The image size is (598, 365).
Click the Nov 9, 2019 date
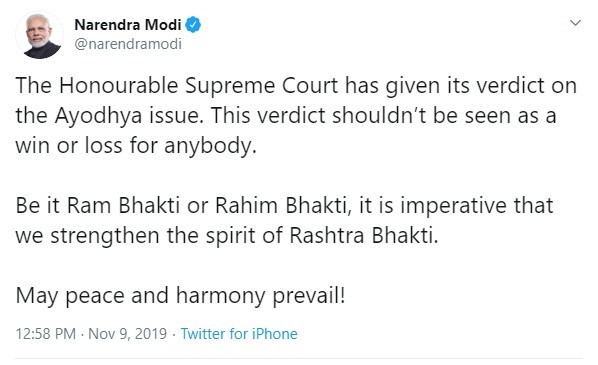click(127, 334)
